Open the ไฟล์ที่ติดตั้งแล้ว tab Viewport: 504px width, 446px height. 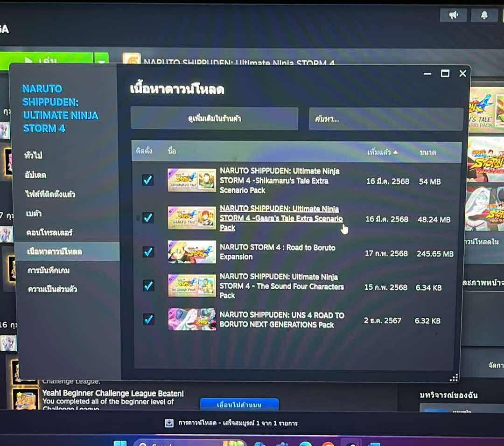pos(50,194)
